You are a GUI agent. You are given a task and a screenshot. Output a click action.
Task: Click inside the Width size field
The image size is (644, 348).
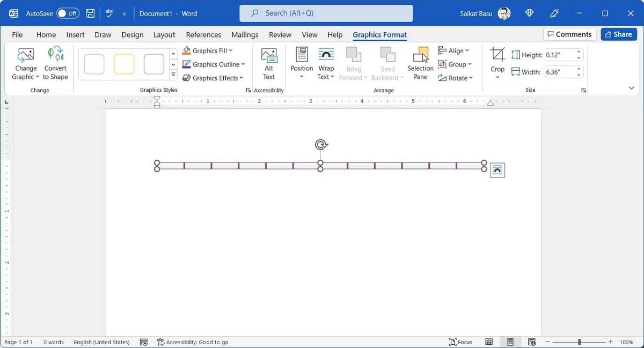[560, 71]
